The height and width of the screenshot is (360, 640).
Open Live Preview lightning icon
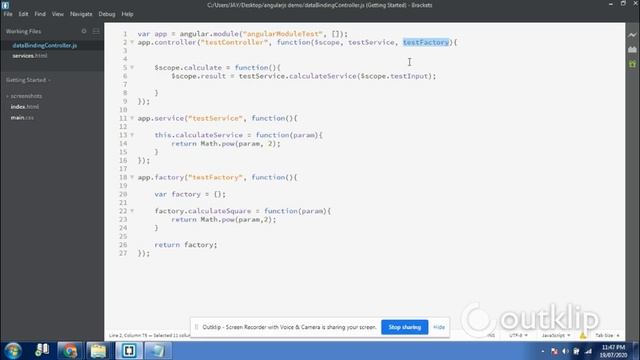click(632, 35)
